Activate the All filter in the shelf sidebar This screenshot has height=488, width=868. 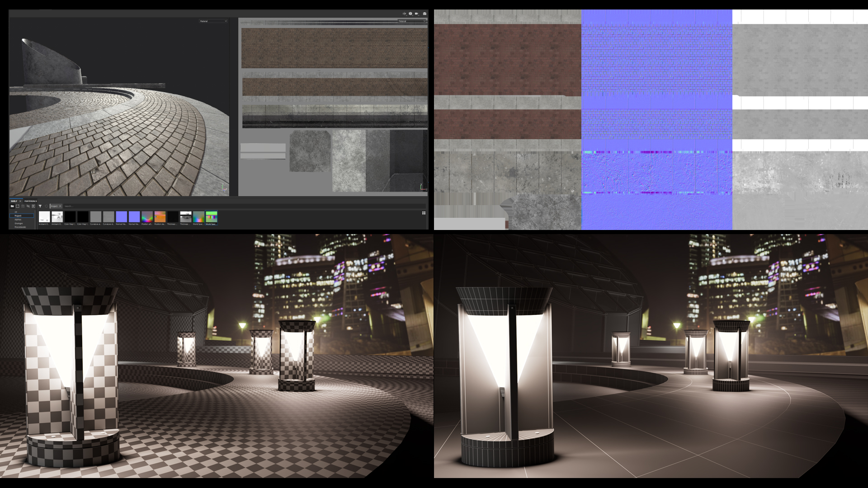16,211
